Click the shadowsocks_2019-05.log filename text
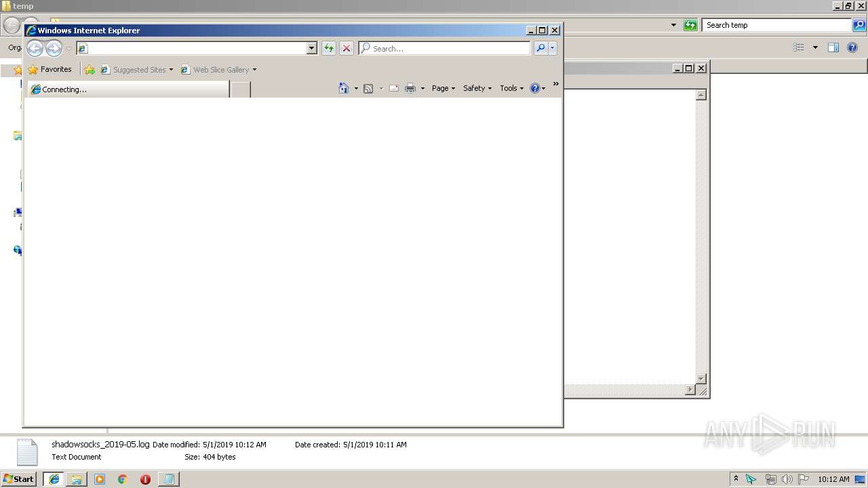 (x=100, y=445)
